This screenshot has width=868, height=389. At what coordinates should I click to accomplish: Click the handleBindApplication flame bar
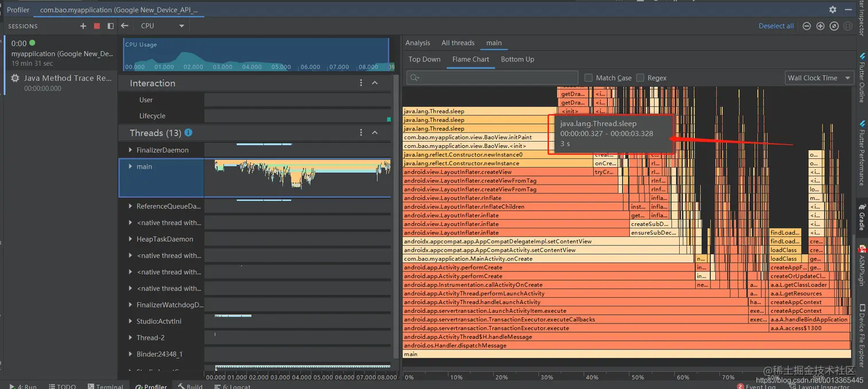(x=810, y=320)
